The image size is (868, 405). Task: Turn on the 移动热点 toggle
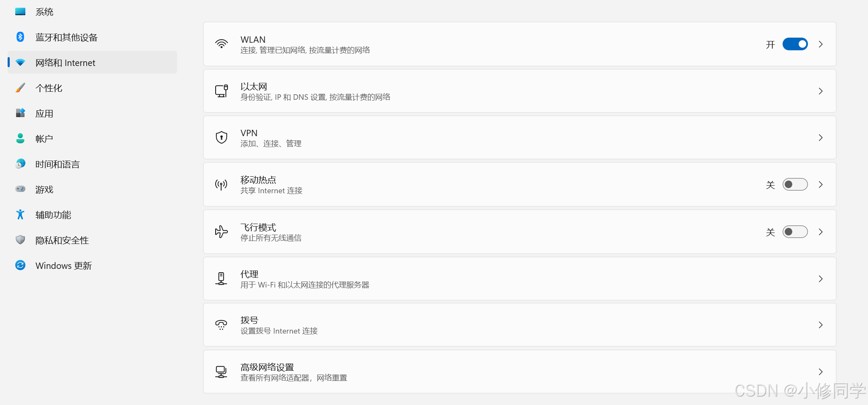click(795, 184)
